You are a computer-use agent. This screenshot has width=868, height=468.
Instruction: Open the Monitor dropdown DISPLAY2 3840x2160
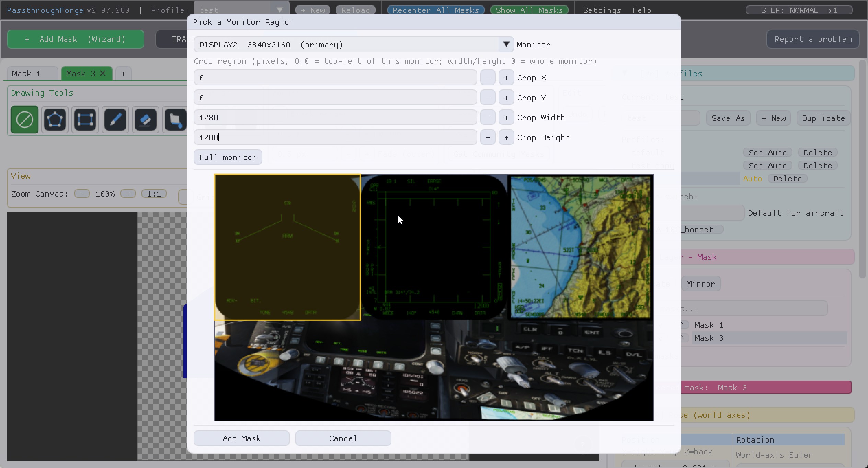354,45
